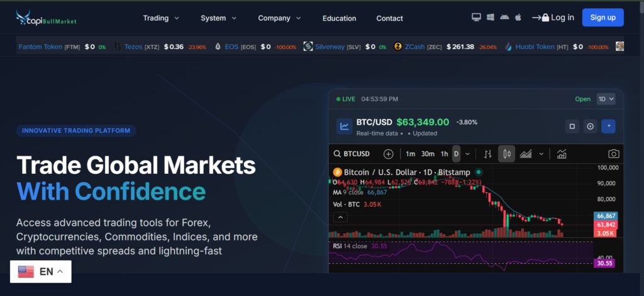The width and height of the screenshot is (644, 296).
Task: Open the desktop web platform icon
Action: coord(476,17)
